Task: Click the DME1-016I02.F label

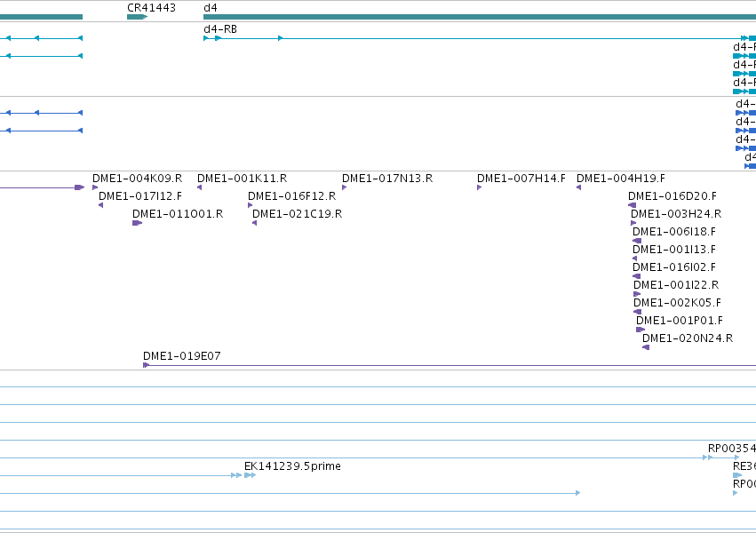Action: click(x=674, y=267)
